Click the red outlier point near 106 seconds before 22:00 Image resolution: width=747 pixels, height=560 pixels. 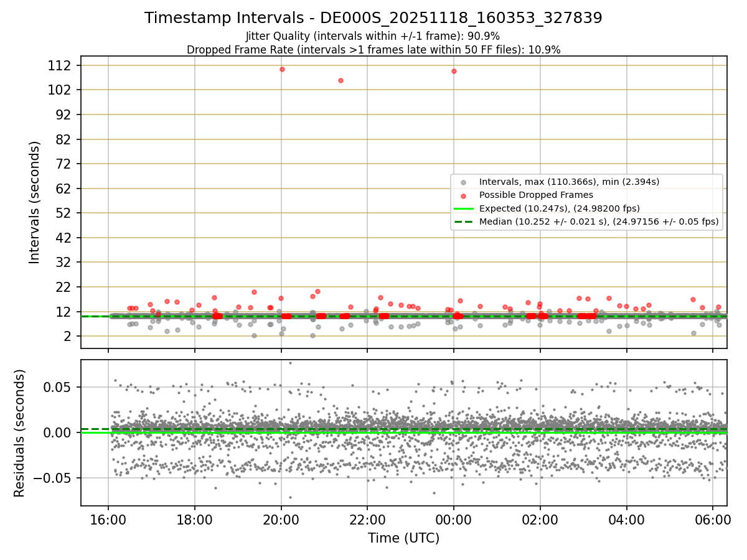pos(341,80)
